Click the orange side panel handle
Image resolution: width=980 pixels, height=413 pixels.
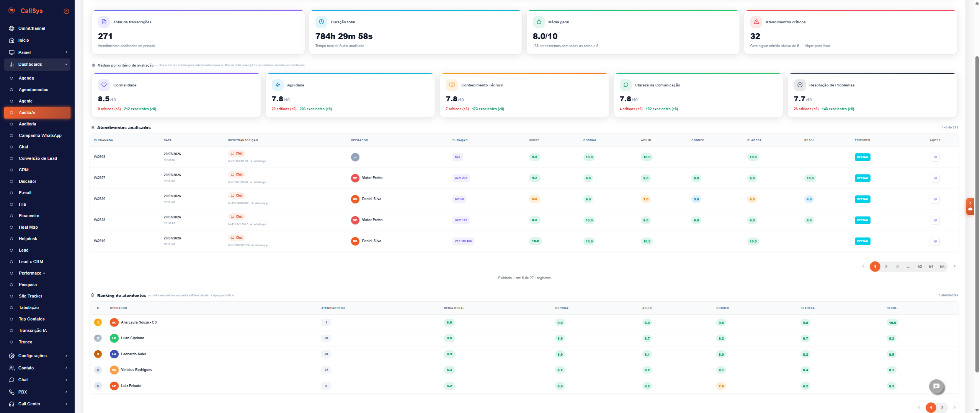point(970,206)
